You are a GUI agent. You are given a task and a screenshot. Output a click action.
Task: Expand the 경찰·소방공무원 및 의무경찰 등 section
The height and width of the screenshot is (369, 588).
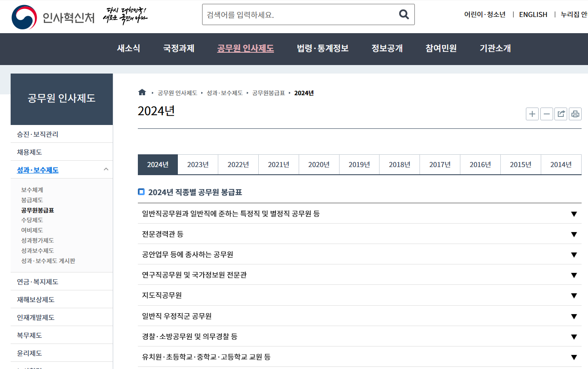coord(574,336)
